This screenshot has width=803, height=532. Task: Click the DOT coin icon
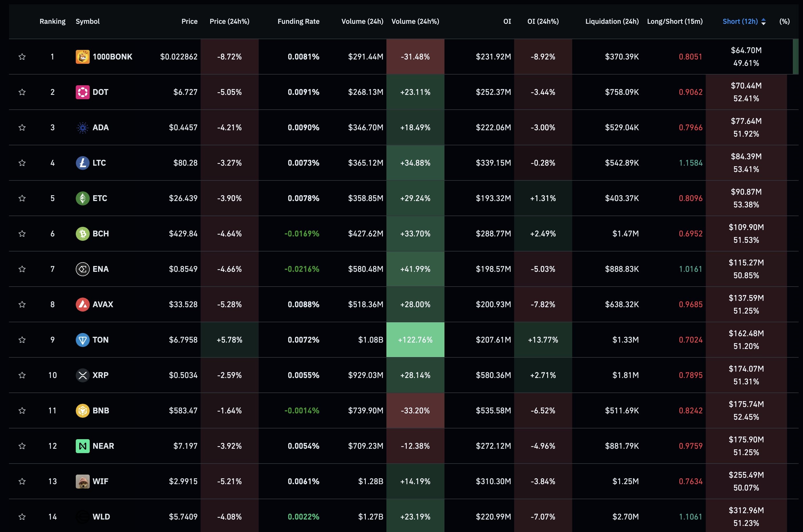tap(82, 92)
